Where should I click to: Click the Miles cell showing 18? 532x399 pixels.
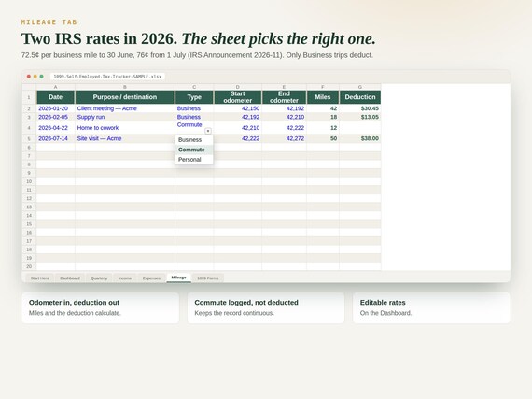pos(323,117)
